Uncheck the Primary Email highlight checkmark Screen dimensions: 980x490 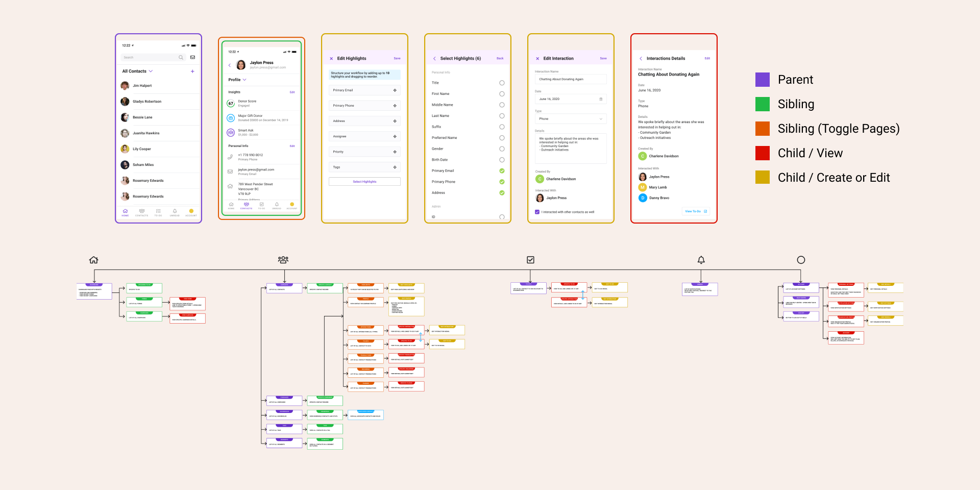502,171
